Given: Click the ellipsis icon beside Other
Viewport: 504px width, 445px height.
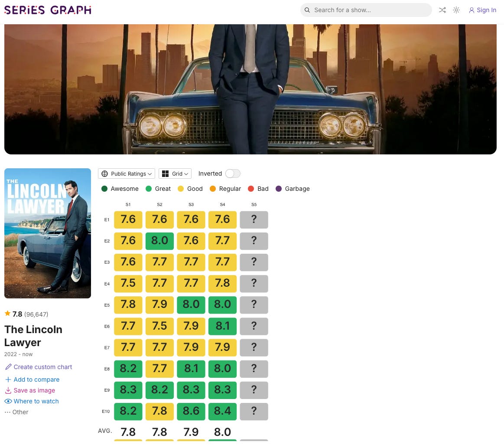Looking at the screenshot, I should pos(7,412).
